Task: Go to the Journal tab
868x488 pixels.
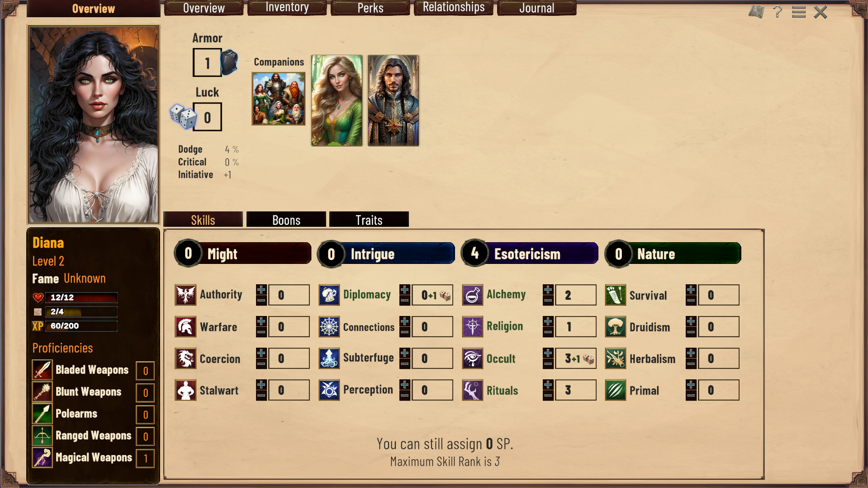Action: point(537,8)
